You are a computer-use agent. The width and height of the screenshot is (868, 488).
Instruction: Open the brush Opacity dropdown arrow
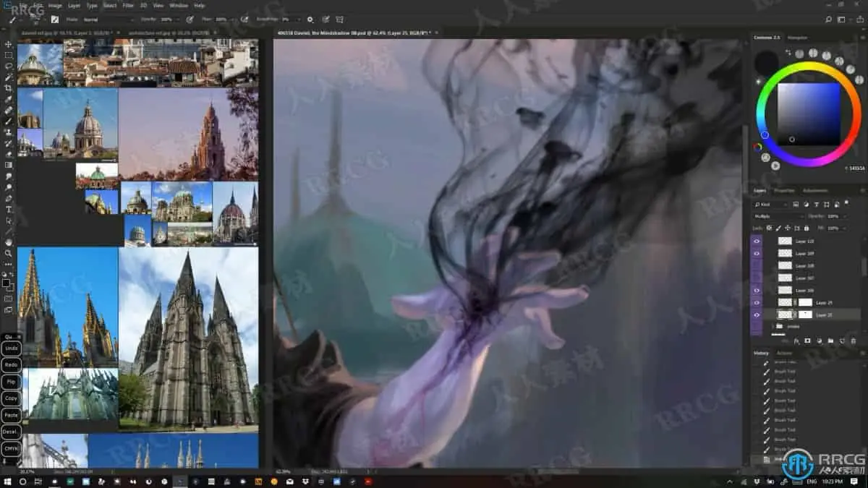pyautogui.click(x=178, y=20)
